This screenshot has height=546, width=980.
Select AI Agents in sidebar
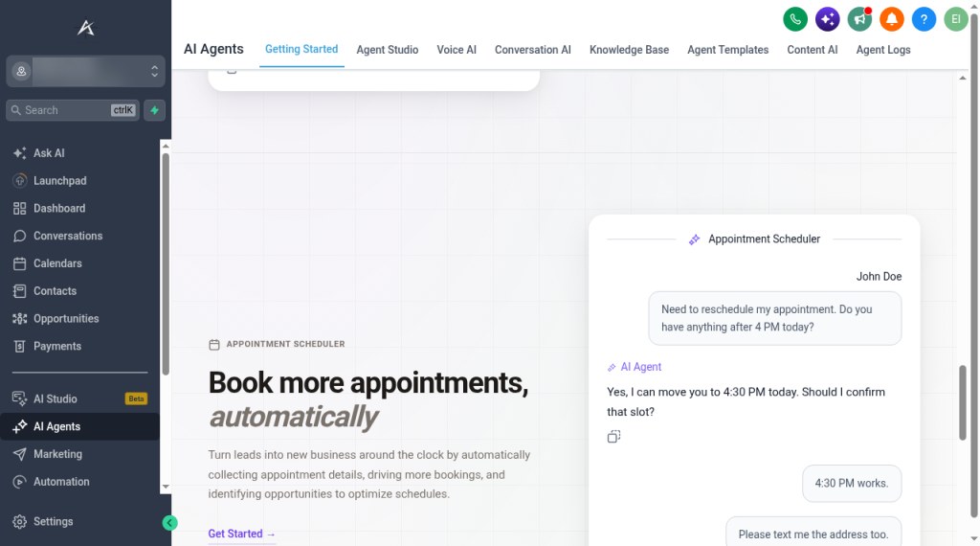pos(80,426)
